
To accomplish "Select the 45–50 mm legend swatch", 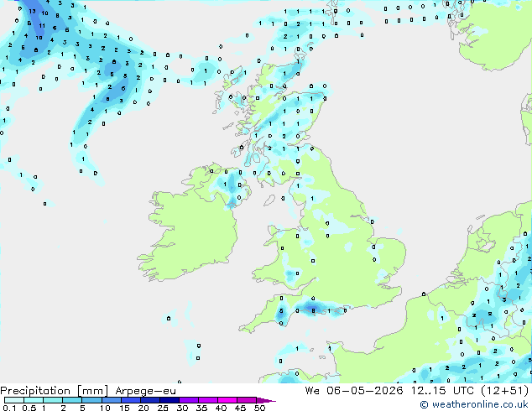I will click(247, 400).
